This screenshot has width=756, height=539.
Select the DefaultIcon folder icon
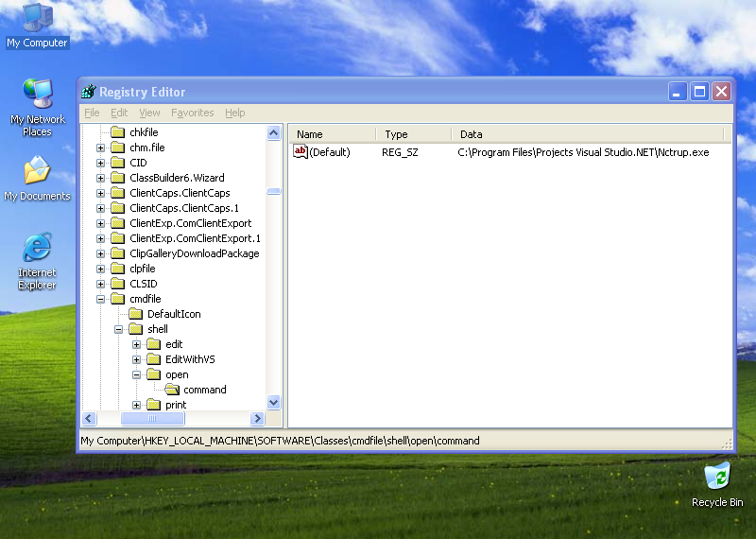(x=135, y=314)
